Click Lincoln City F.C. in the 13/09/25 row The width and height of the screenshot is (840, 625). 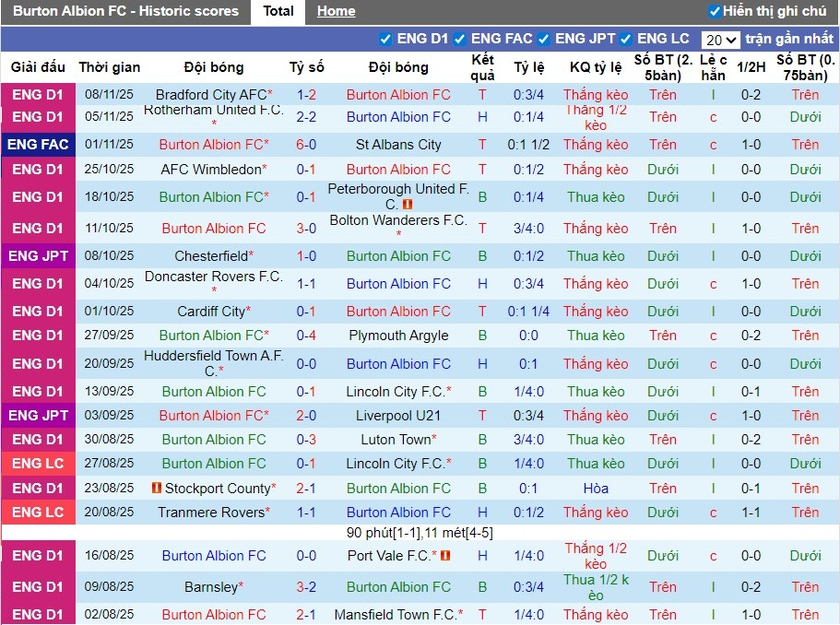point(396,392)
